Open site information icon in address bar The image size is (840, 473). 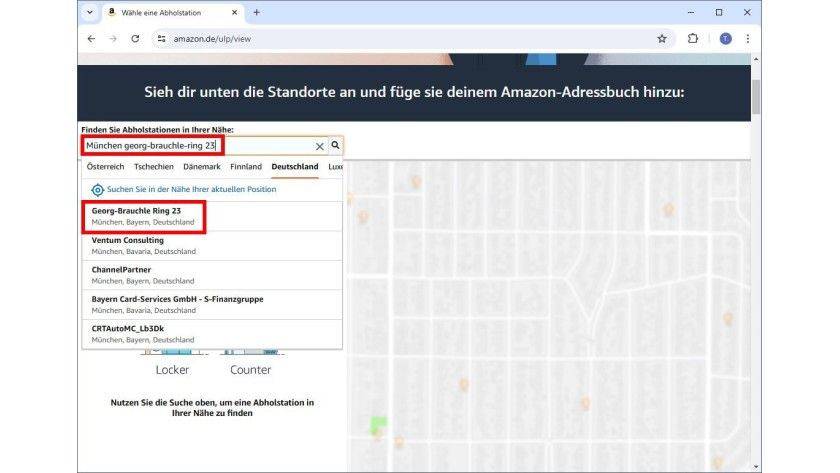[x=161, y=39]
